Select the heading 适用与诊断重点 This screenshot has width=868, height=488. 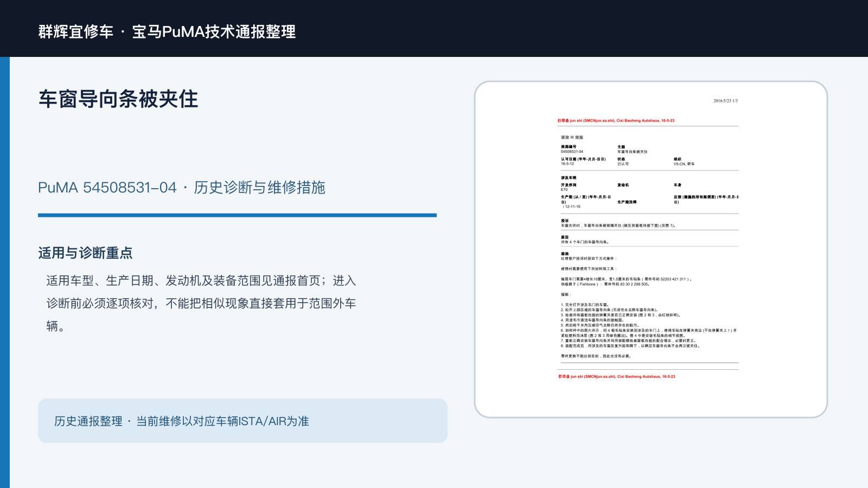coord(85,253)
